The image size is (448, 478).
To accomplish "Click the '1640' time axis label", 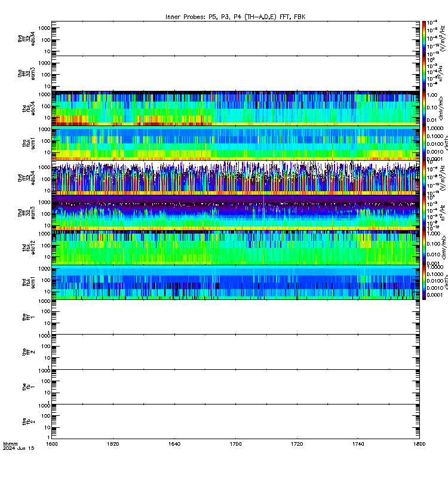I will 174,444.
